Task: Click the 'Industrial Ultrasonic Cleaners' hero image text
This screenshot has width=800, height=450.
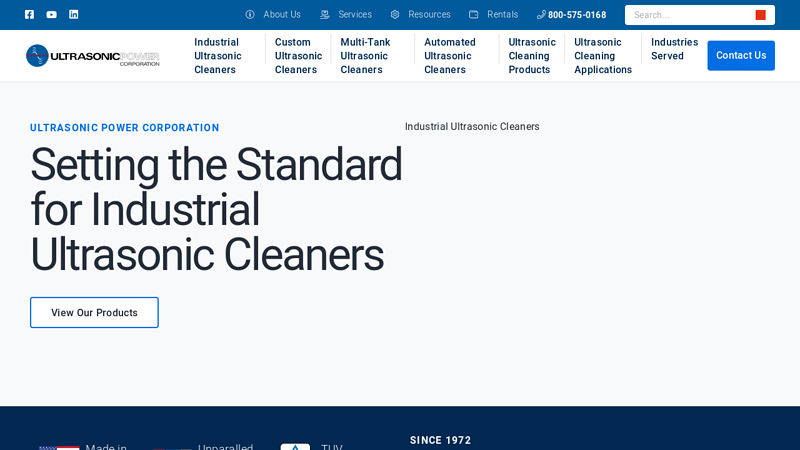Action: (x=472, y=127)
